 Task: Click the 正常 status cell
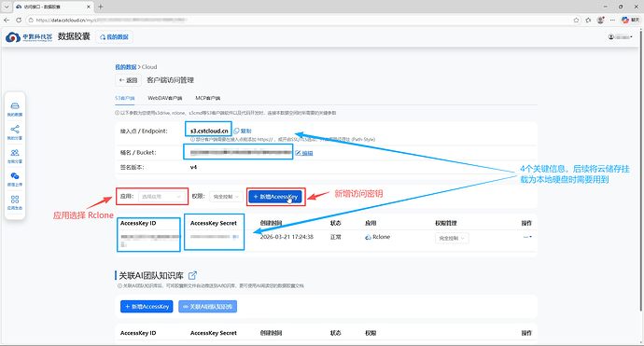coord(336,237)
